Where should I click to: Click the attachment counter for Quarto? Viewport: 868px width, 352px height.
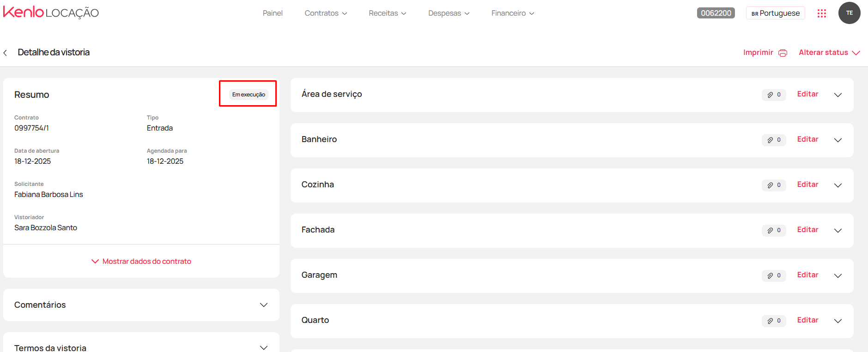tap(774, 321)
